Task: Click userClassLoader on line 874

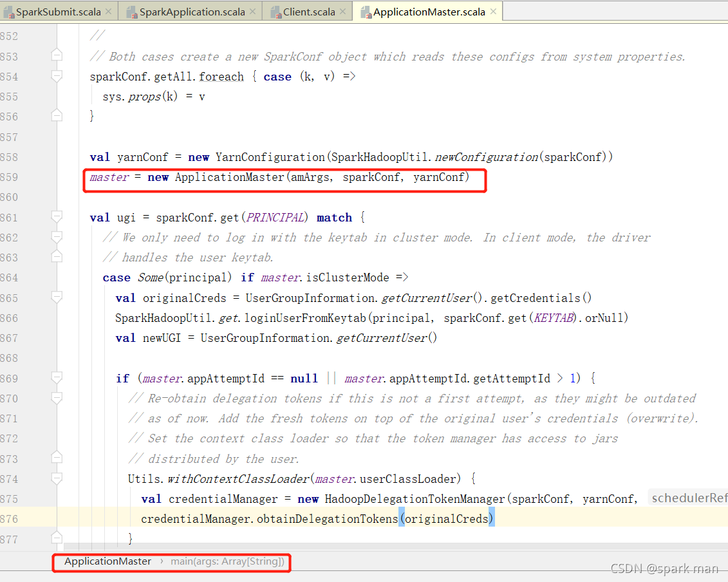Action: pos(408,478)
